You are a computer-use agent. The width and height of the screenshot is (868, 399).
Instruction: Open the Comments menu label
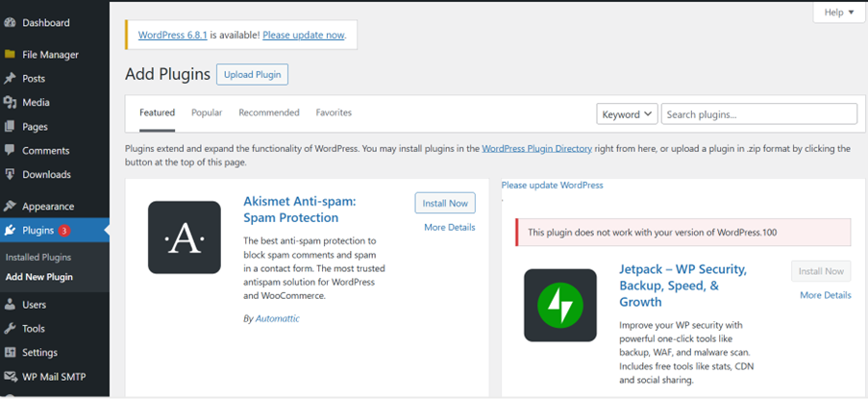[46, 151]
